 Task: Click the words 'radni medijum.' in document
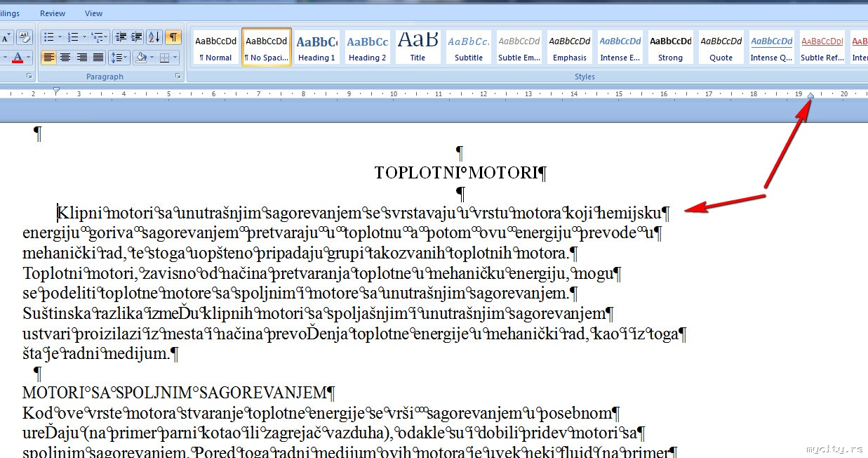click(x=115, y=353)
